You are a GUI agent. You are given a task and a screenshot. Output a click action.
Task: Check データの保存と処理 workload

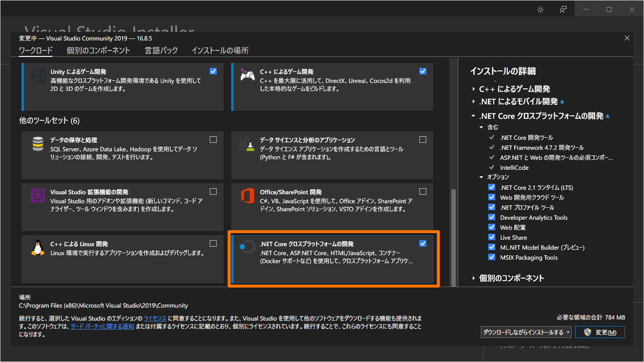(213, 139)
